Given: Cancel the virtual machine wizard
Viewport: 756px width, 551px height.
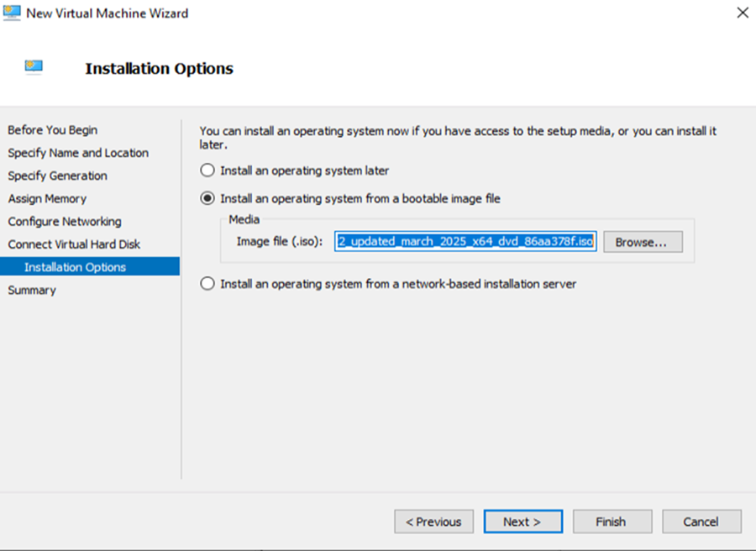Looking at the screenshot, I should pyautogui.click(x=701, y=522).
